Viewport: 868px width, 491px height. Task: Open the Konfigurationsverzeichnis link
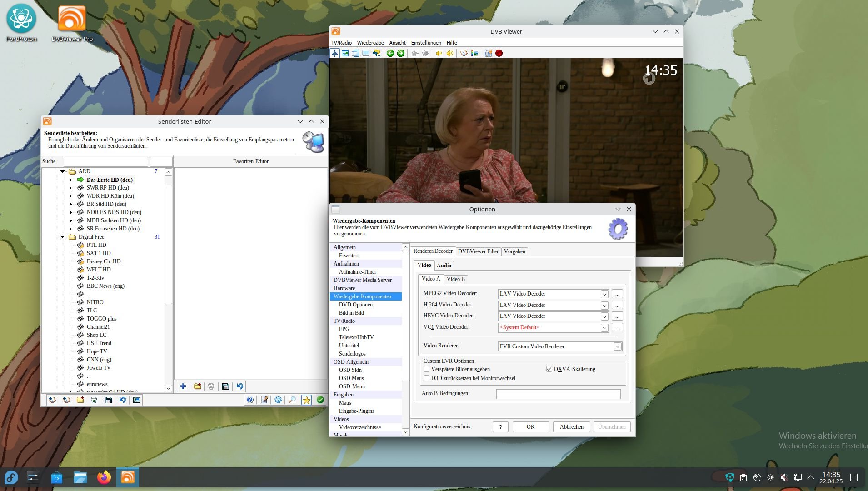coord(442,426)
